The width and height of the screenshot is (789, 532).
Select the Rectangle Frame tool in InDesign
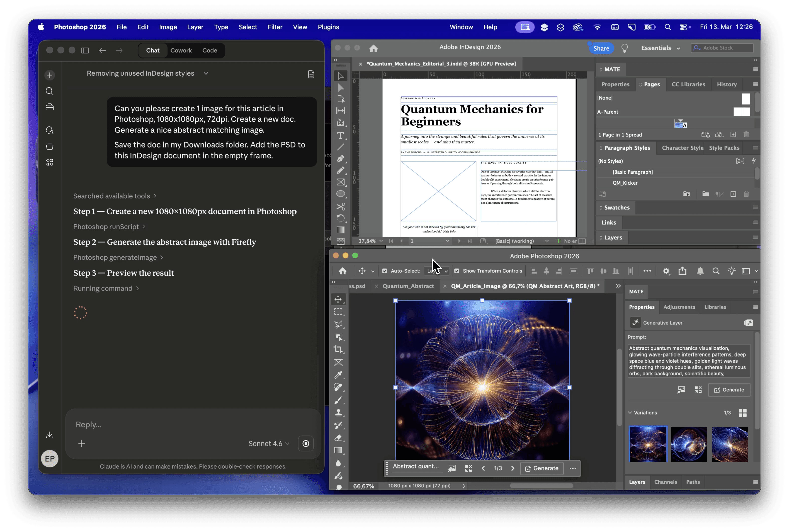pos(341,182)
